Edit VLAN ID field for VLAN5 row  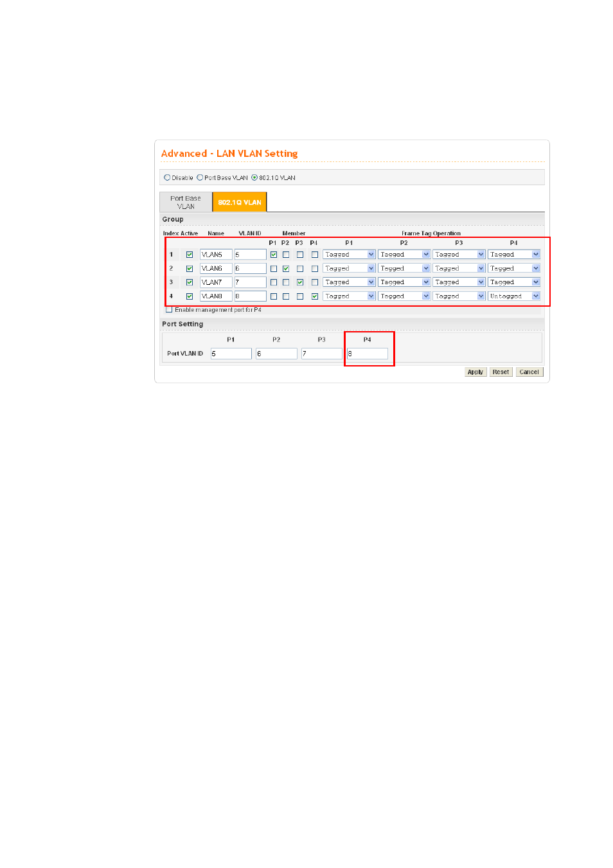click(x=250, y=255)
